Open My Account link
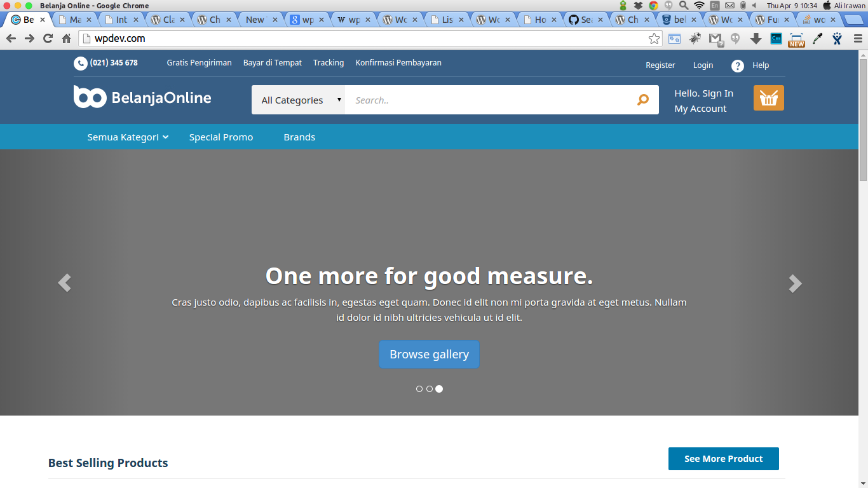The width and height of the screenshot is (868, 488). click(x=700, y=109)
